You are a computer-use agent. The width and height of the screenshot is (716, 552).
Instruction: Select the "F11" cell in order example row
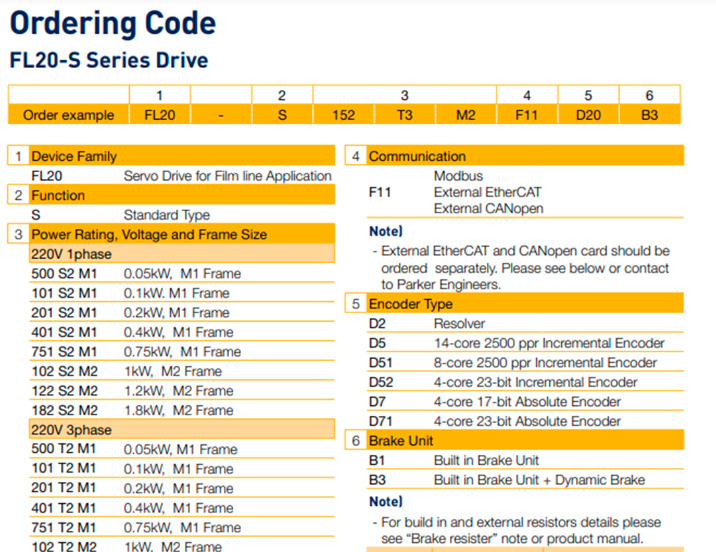tap(527, 115)
